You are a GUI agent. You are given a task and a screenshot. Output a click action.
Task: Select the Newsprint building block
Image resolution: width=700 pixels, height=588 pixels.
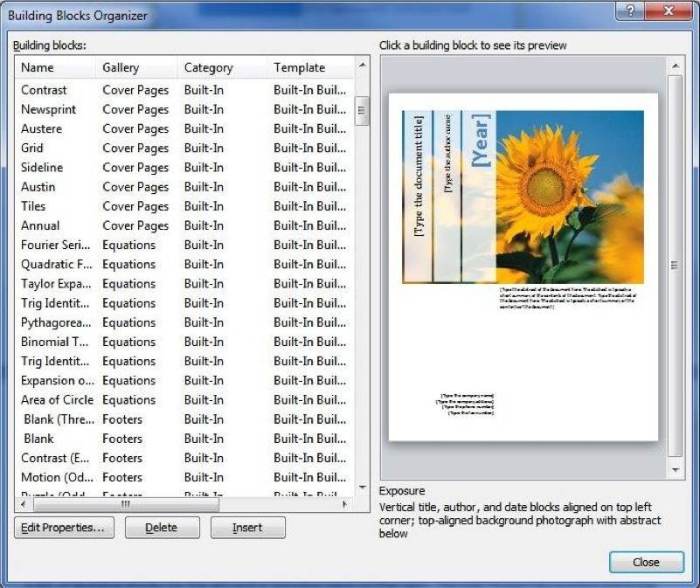point(184,109)
